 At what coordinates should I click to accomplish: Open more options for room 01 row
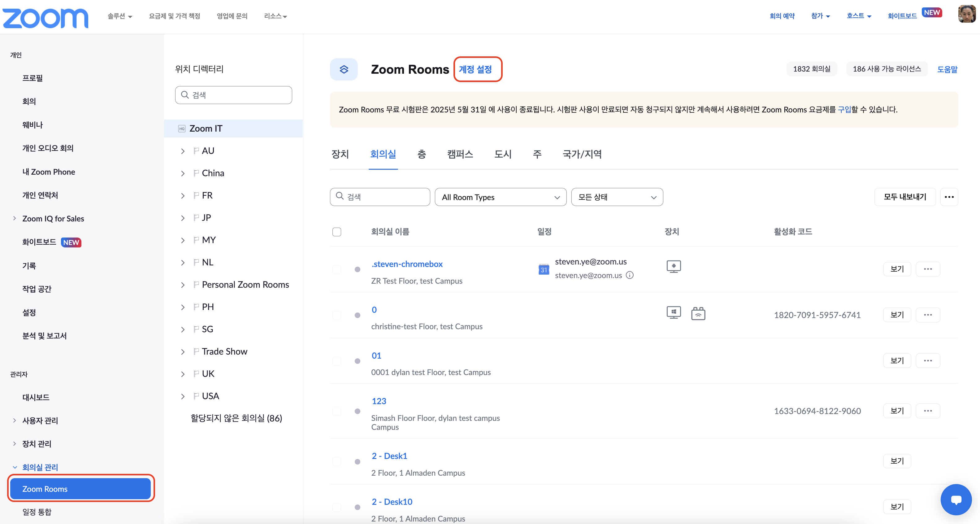click(x=928, y=360)
